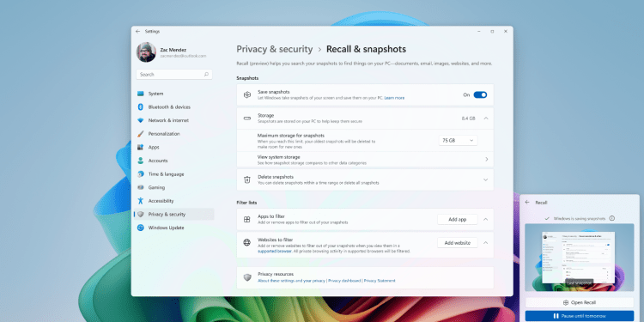Click Pause until tomorrow button
The image size is (644, 322).
tap(579, 316)
